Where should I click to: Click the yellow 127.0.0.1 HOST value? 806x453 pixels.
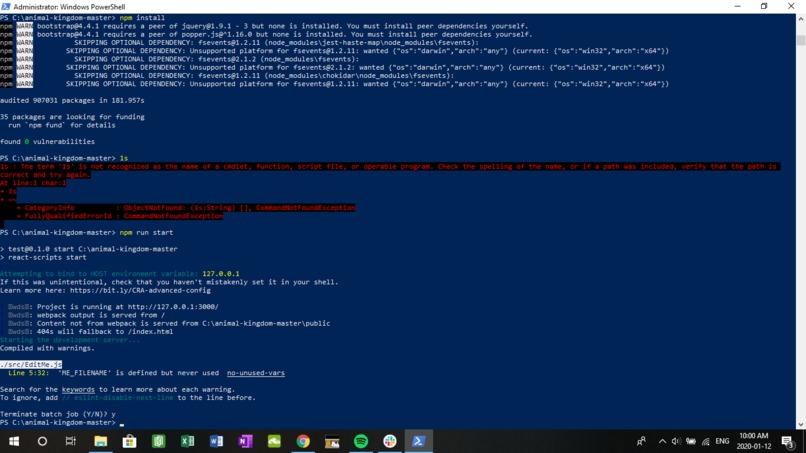pos(221,274)
